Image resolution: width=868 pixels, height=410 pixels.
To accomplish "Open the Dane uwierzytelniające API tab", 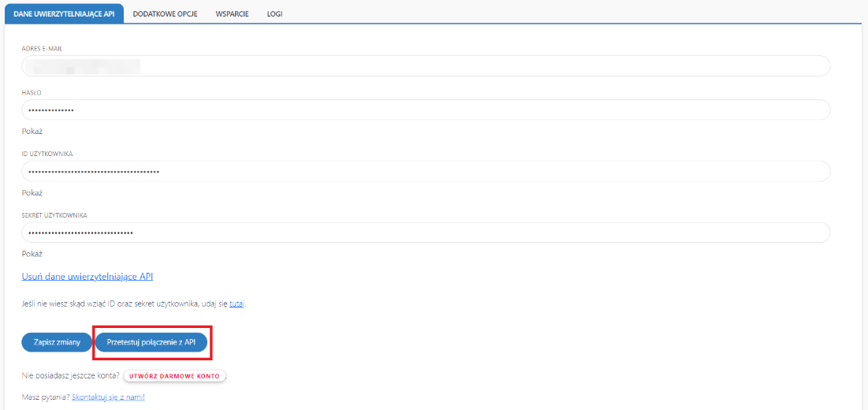I will tap(65, 14).
